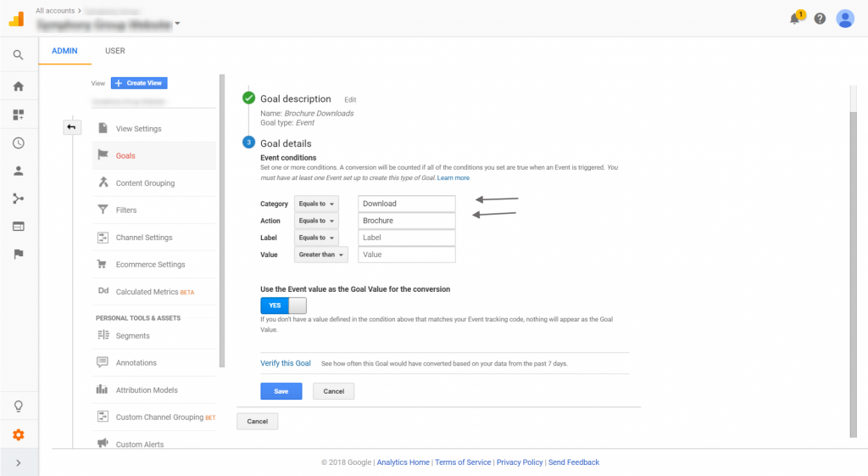This screenshot has width=868, height=476.
Task: Expand the left sidebar with arrow
Action: [19, 462]
